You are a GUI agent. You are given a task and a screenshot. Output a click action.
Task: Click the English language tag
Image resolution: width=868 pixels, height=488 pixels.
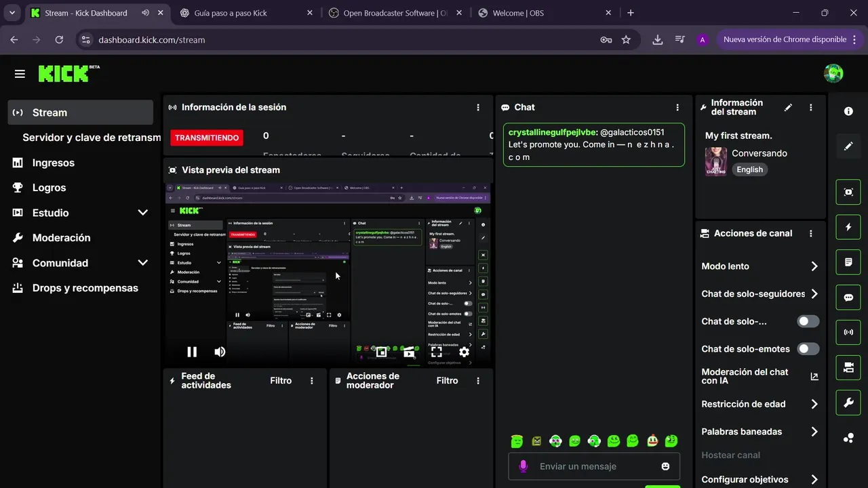click(x=750, y=169)
